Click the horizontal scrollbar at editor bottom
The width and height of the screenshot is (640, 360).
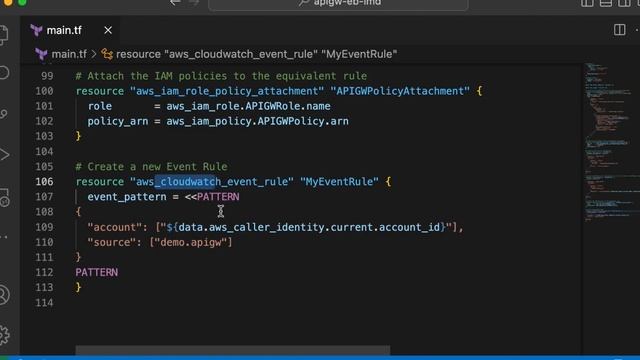233,350
